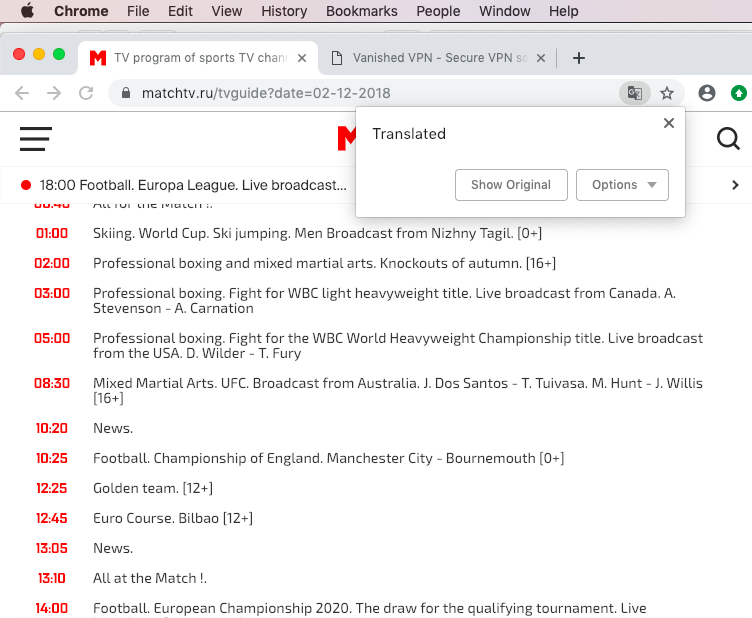752x618 pixels.
Task: Select 14:00 European Championship 2020 draw
Action: pyautogui.click(x=370, y=608)
